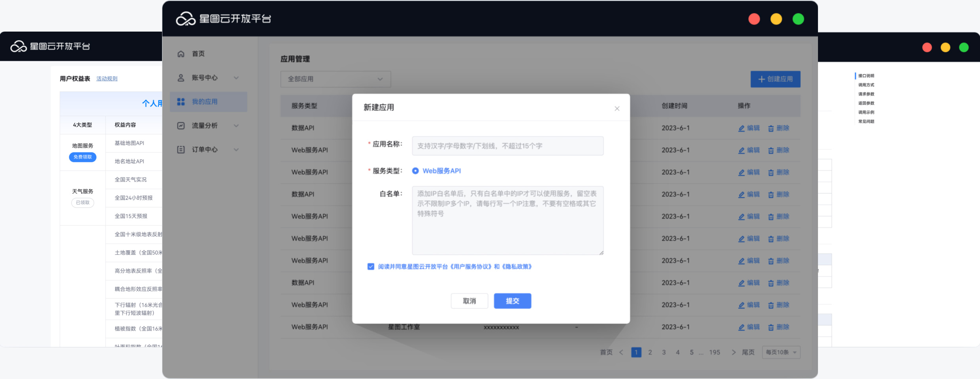Click the account center person icon
The height and width of the screenshot is (379, 980).
pos(181,78)
